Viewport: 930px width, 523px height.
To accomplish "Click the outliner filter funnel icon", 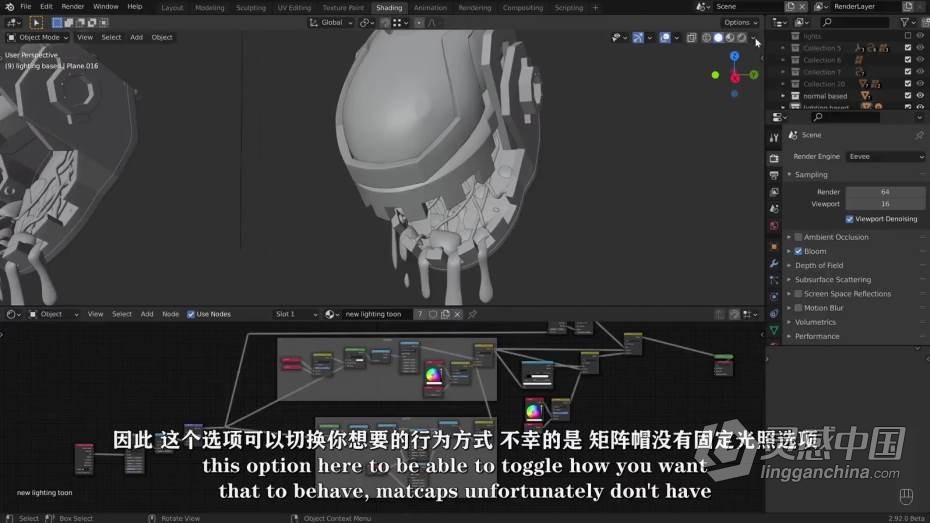I will [x=904, y=23].
